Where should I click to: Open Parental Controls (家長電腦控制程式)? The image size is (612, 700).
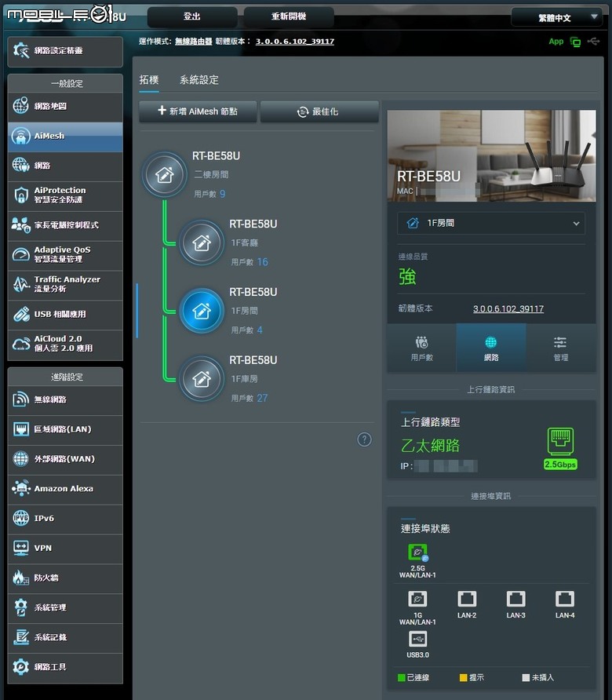[65, 225]
